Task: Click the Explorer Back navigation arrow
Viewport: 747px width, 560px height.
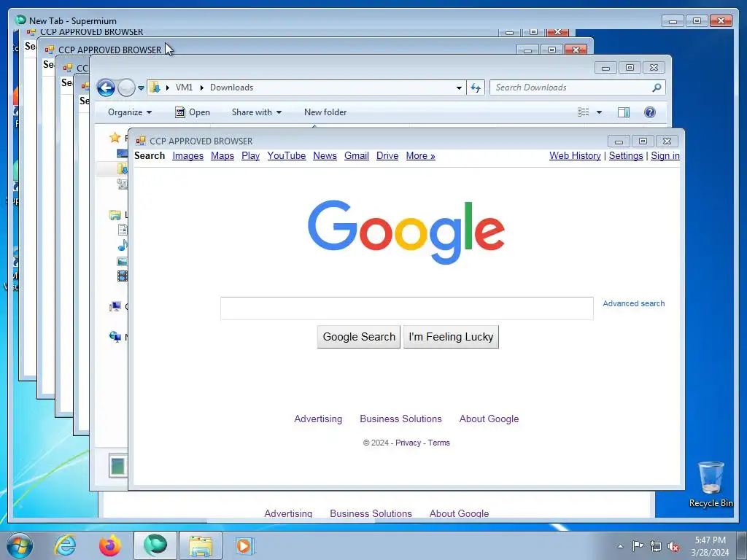Action: point(106,87)
